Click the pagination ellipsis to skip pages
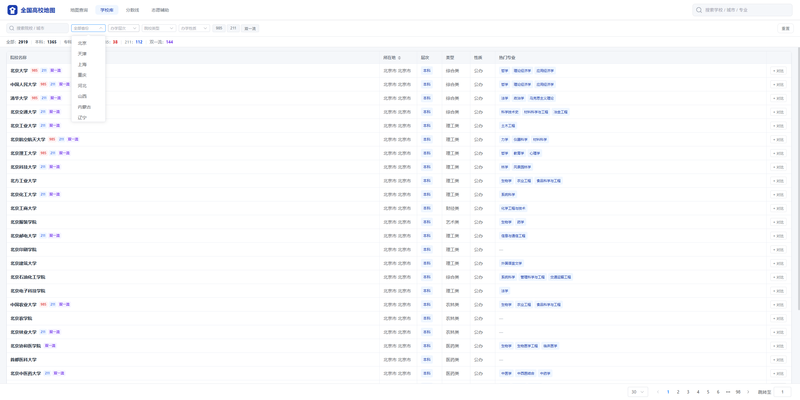The height and width of the screenshot is (400, 800). tap(728, 392)
